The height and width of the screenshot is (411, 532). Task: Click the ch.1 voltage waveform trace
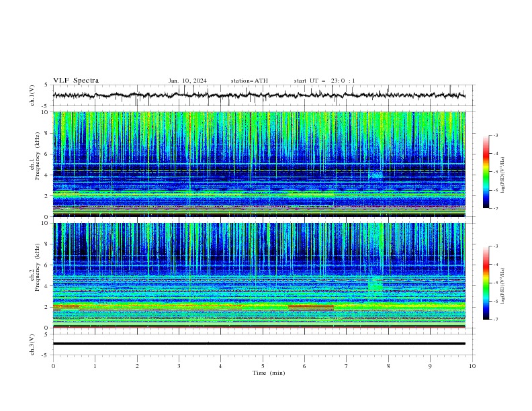tap(259, 95)
